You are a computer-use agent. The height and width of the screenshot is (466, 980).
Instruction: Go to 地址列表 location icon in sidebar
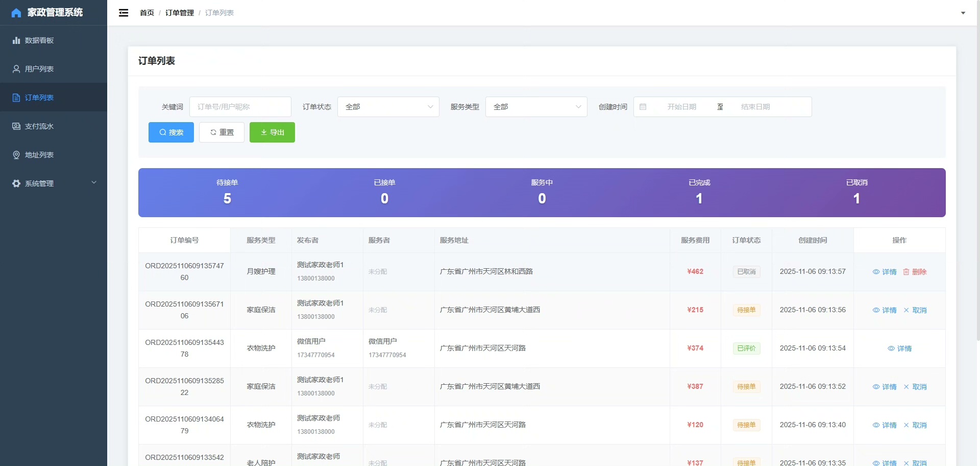(x=16, y=155)
